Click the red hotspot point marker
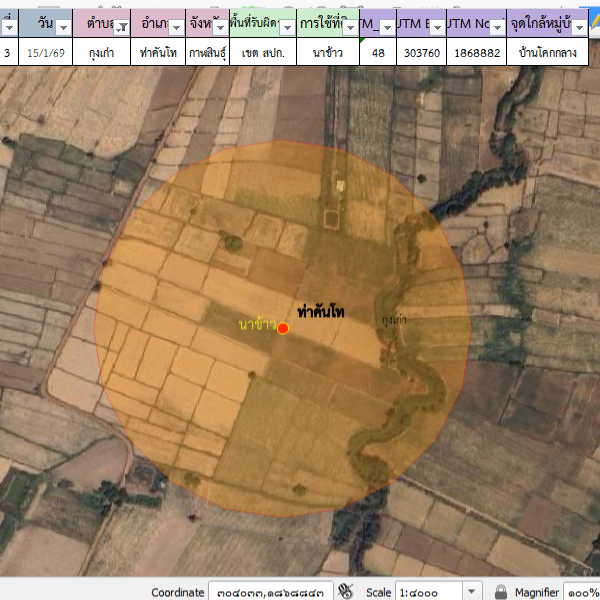 coord(283,328)
